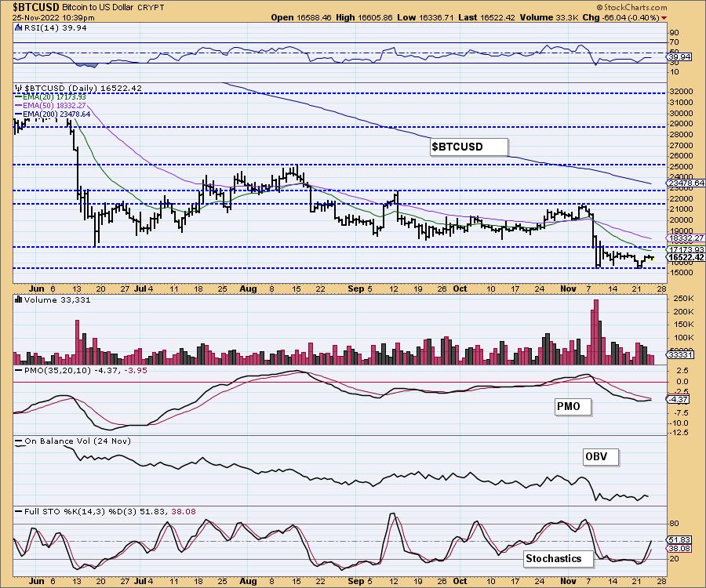Click the PMO annotation box
This screenshot has width=706, height=588.
click(572, 407)
